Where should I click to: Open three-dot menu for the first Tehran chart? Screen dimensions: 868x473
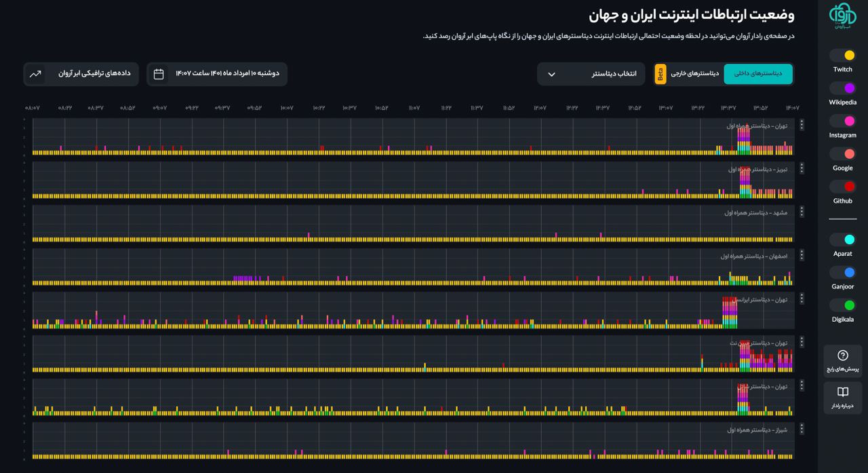[x=802, y=125]
